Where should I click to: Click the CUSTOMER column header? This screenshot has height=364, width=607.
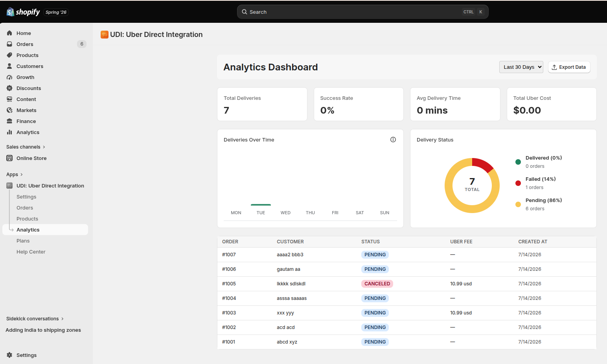click(290, 242)
